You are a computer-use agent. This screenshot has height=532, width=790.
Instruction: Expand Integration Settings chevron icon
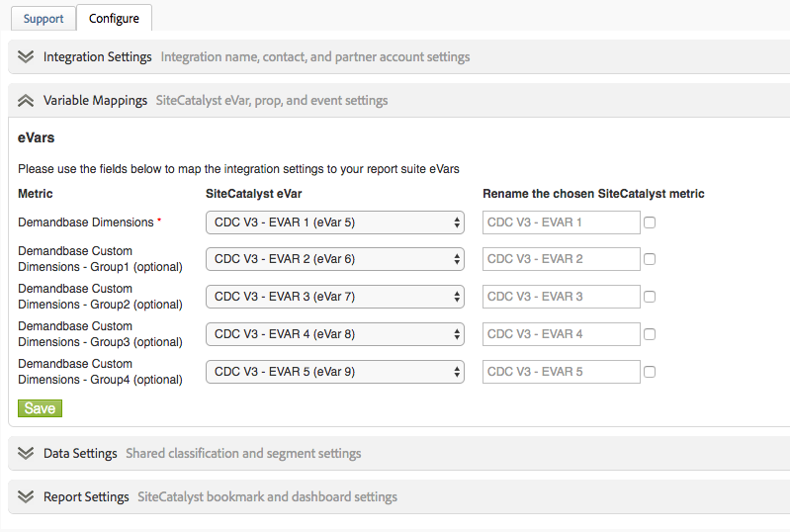(x=26, y=56)
